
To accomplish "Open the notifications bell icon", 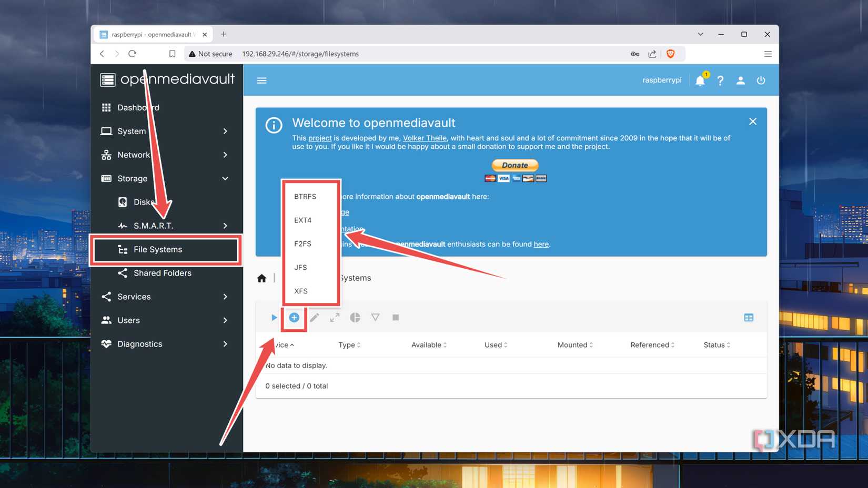I will [700, 80].
